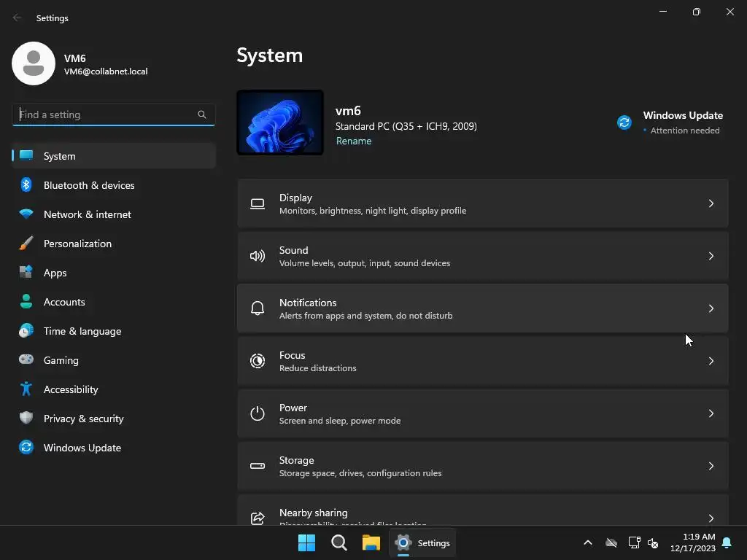Expand the Nearby sharing chevron
Image resolution: width=747 pixels, height=560 pixels.
pyautogui.click(x=711, y=518)
